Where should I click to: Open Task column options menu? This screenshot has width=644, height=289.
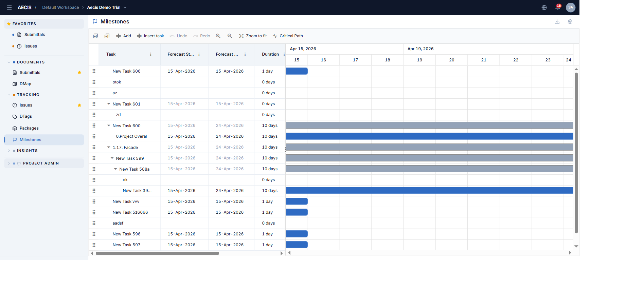pyautogui.click(x=151, y=54)
